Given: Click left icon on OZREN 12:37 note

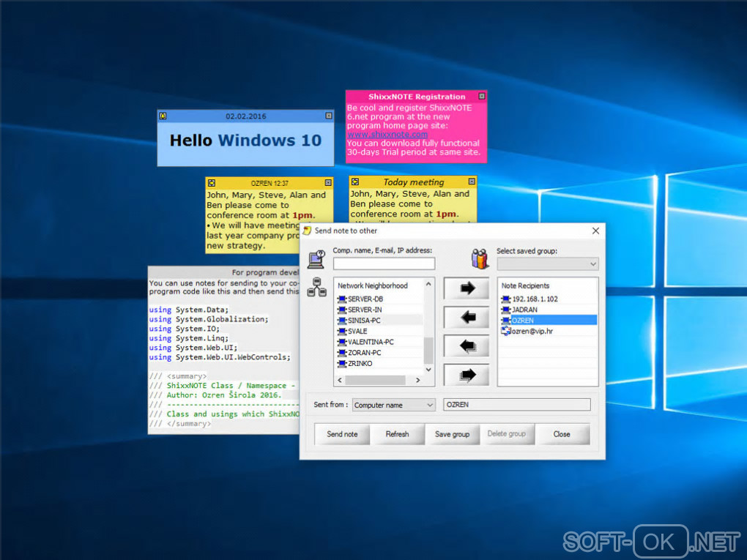Looking at the screenshot, I should (212, 183).
